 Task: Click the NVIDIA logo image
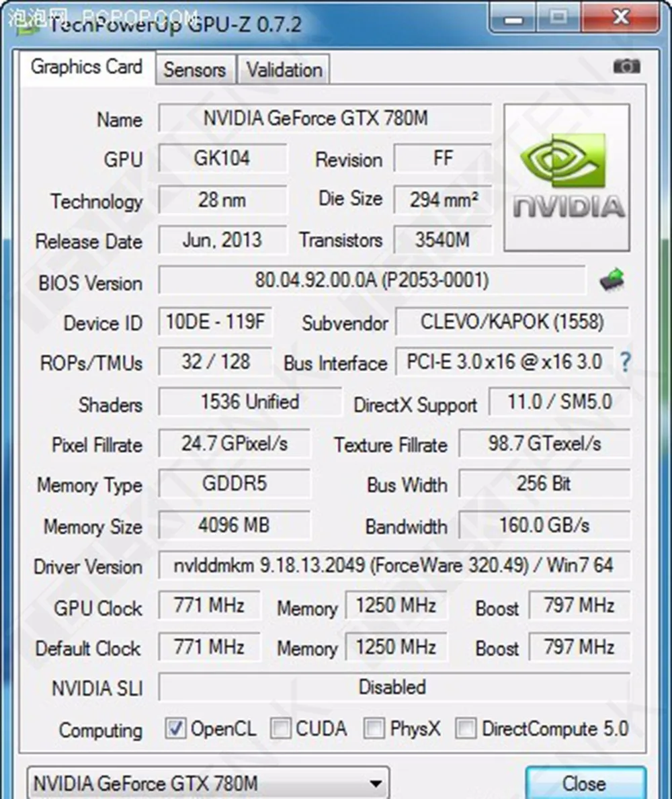click(x=566, y=178)
